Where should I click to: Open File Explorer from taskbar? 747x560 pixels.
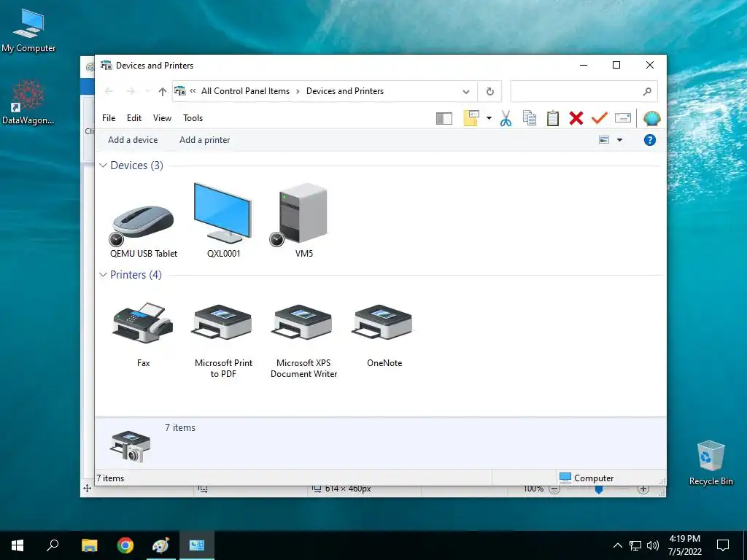[x=89, y=545]
